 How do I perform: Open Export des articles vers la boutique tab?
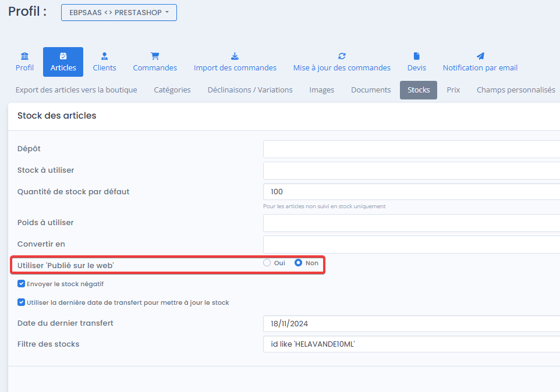click(x=76, y=90)
